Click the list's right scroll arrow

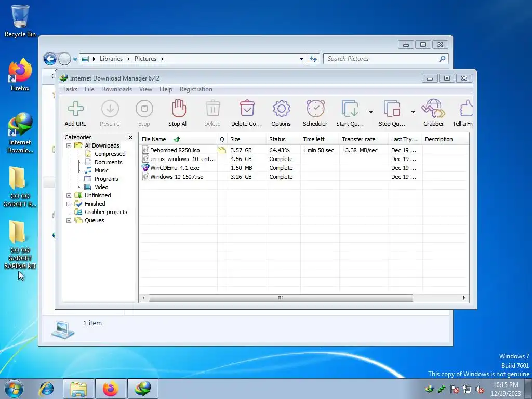click(x=464, y=298)
